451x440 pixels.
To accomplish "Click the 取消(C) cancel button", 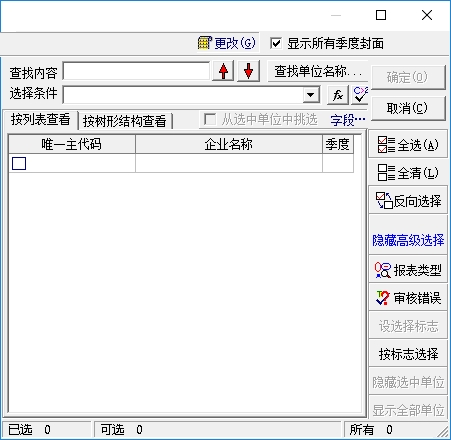I will click(x=407, y=108).
